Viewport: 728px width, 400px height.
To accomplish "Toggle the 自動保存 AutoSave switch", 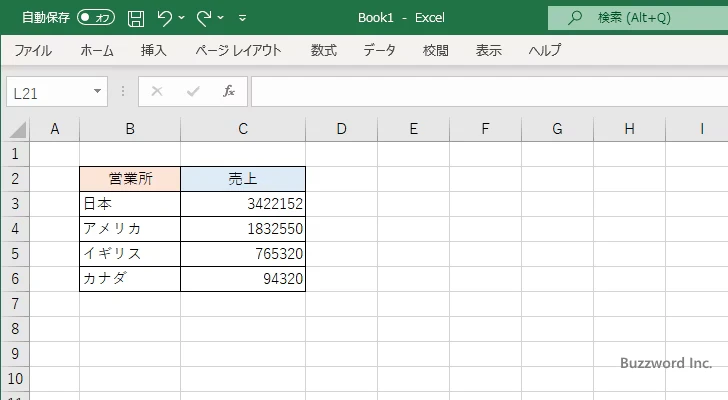I will click(x=96, y=18).
